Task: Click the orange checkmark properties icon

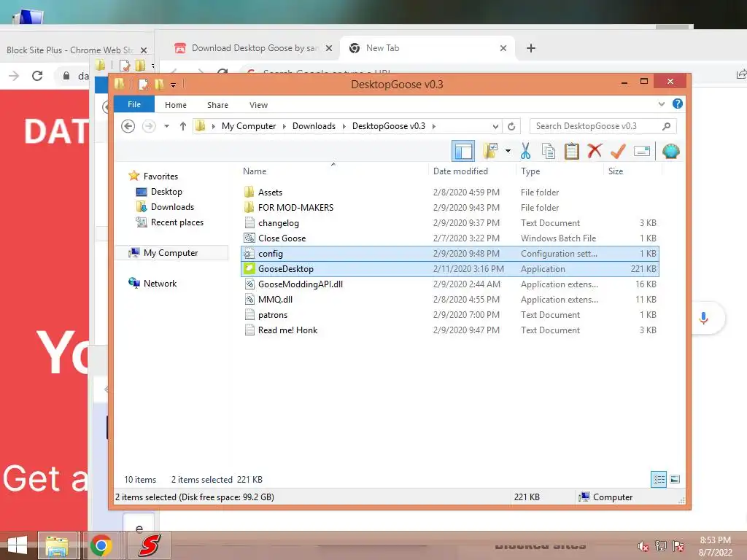Action: click(x=618, y=152)
